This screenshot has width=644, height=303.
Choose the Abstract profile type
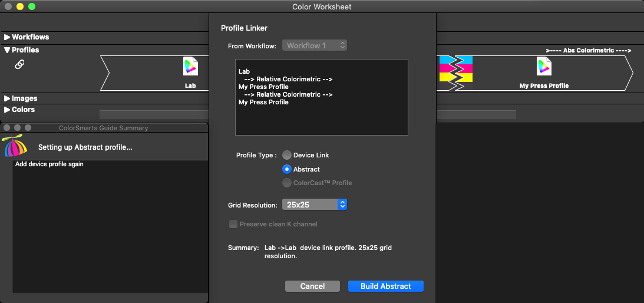tap(287, 169)
